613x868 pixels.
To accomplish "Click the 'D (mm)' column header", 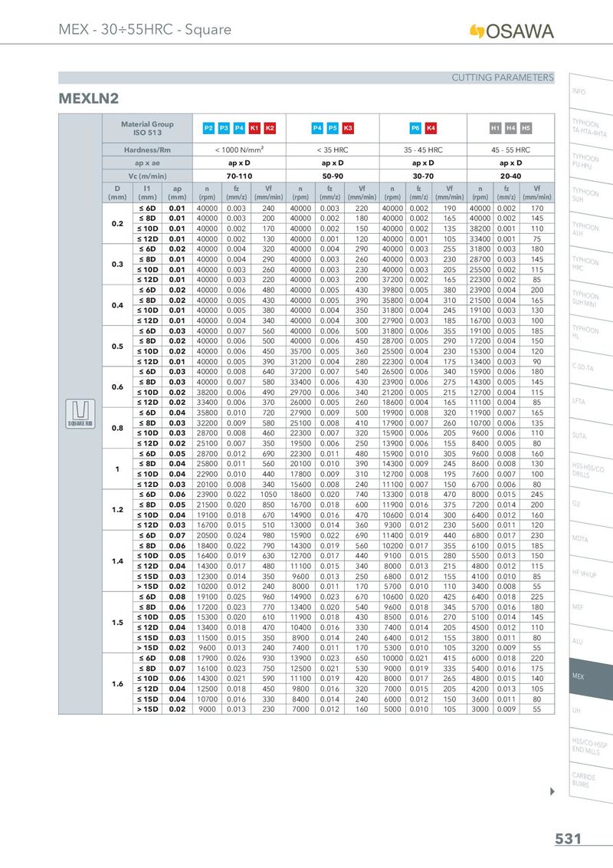I will [x=117, y=192].
